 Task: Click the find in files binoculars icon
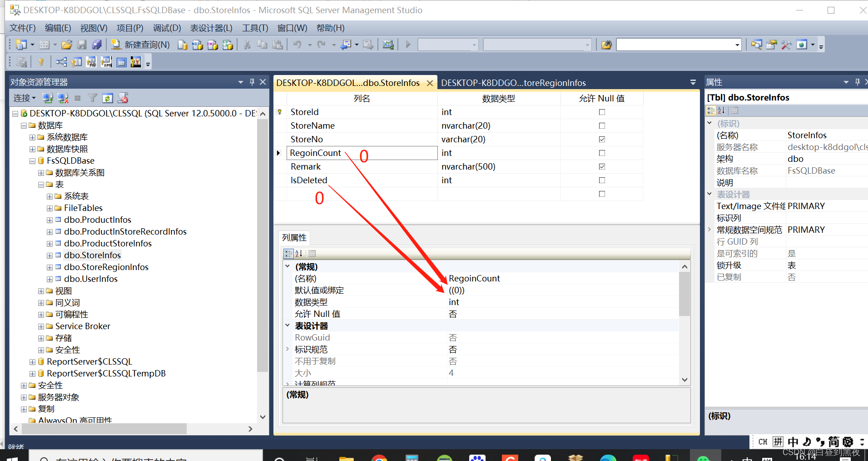tap(606, 45)
